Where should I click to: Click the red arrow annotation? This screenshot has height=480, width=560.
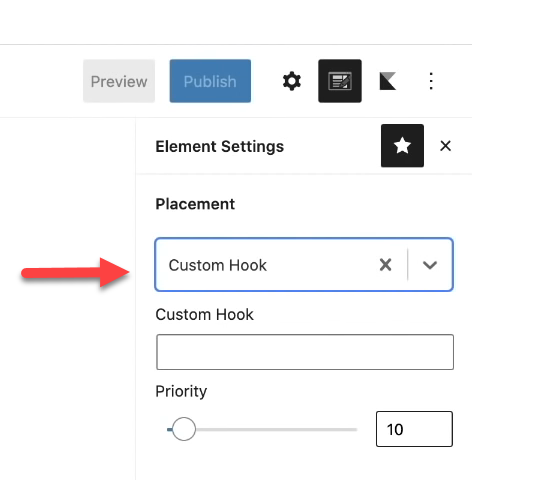tap(75, 272)
